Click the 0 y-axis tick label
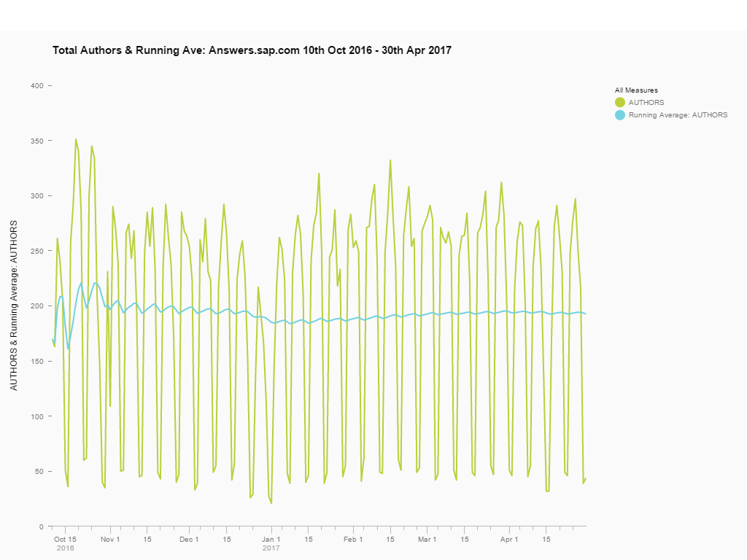This screenshot has height=560, width=747. pos(41,526)
